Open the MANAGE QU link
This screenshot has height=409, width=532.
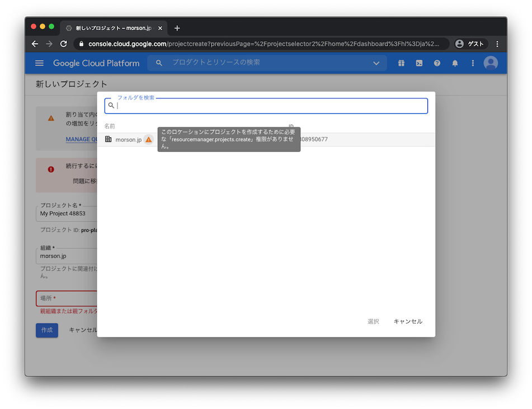(x=82, y=139)
